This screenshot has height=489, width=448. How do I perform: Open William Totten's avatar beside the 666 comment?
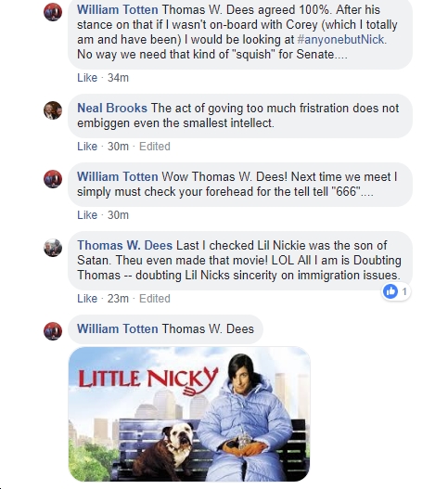point(53,179)
